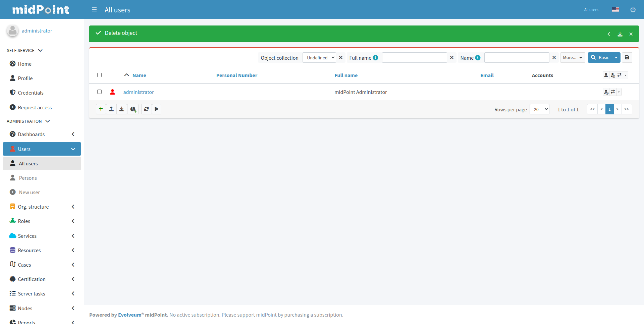Open New user in sidebar
Viewport: 644px width, 324px height.
click(x=42, y=192)
